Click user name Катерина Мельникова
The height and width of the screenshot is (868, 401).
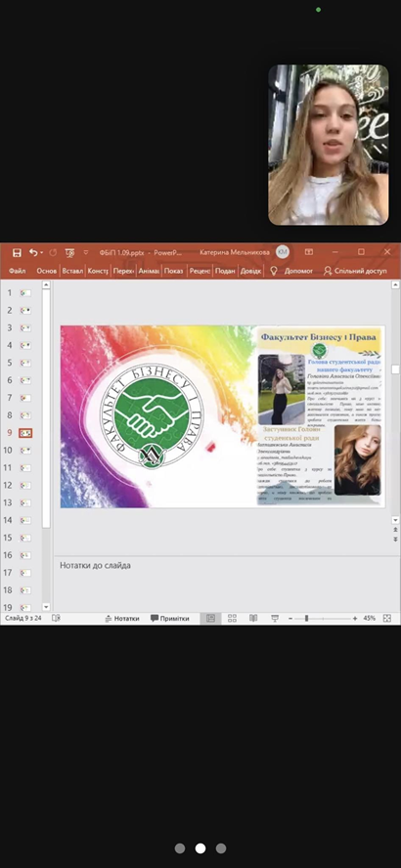[235, 252]
